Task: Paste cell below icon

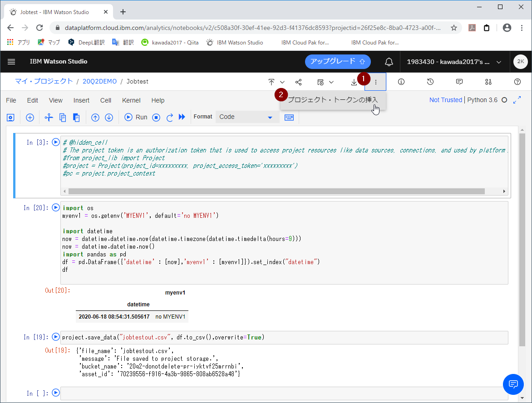Action: 76,118
